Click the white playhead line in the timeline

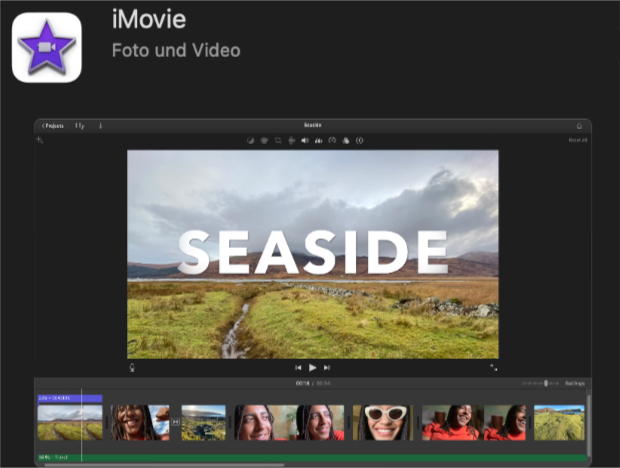point(81,425)
